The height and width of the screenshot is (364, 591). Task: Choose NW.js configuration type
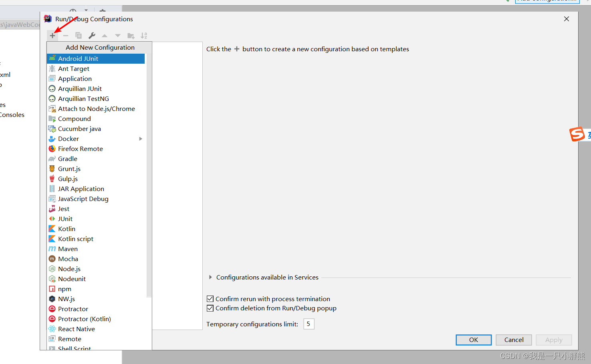pos(96,299)
